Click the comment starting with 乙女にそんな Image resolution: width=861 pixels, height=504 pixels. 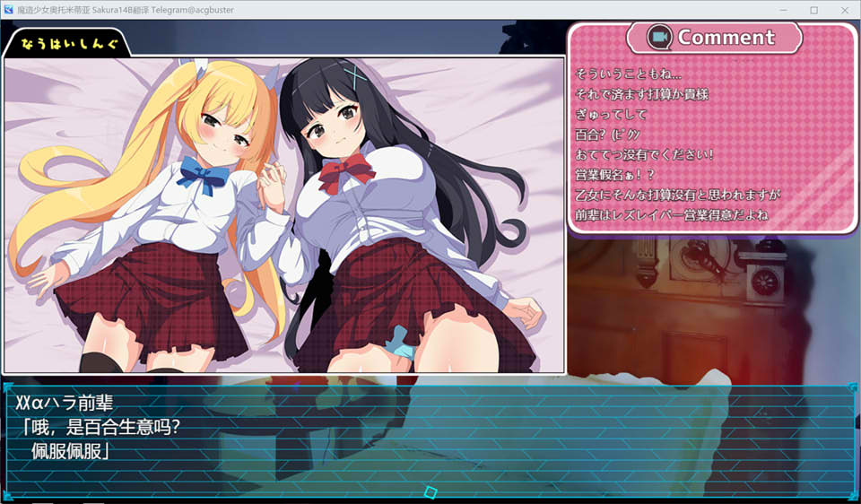678,195
